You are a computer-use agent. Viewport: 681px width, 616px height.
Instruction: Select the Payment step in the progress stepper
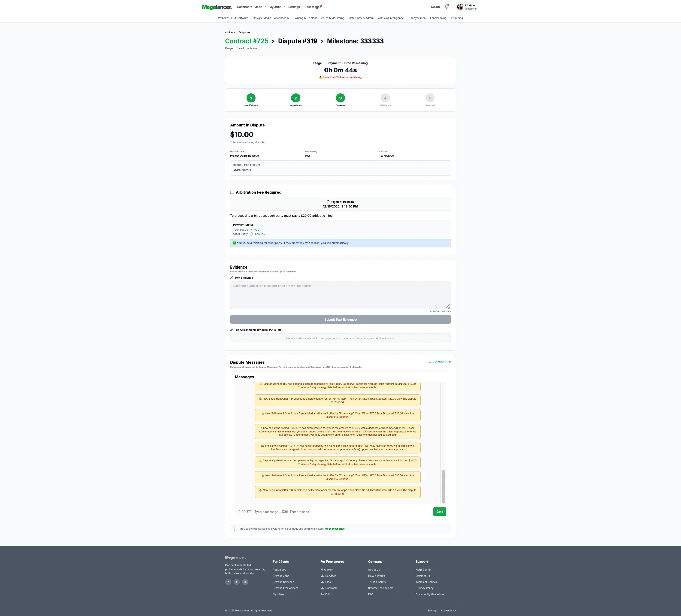point(340,98)
